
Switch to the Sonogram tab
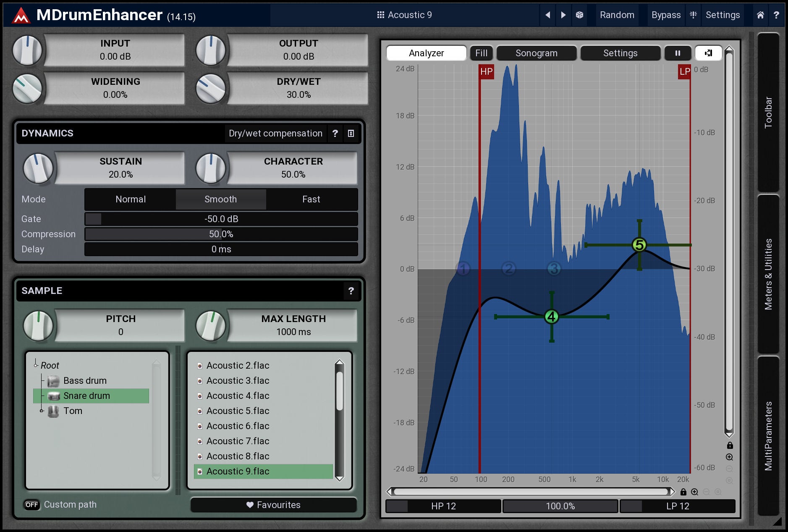click(536, 53)
